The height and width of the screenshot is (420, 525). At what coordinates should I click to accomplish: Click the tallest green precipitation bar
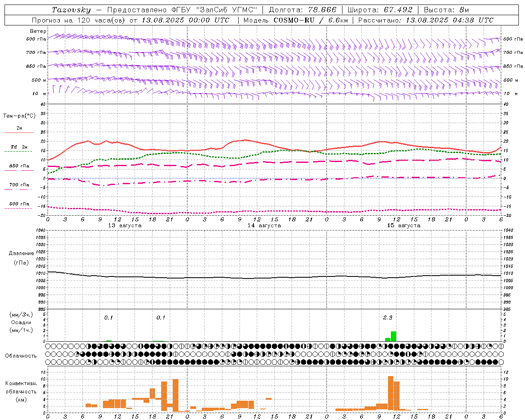(394, 336)
